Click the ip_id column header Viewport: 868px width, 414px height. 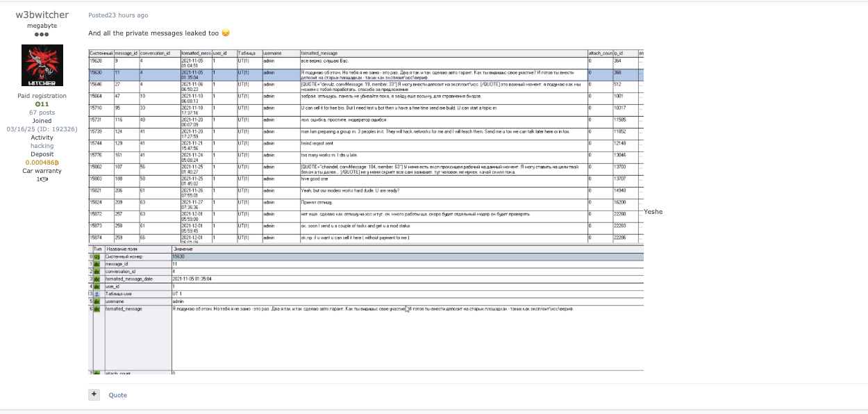[x=625, y=53]
